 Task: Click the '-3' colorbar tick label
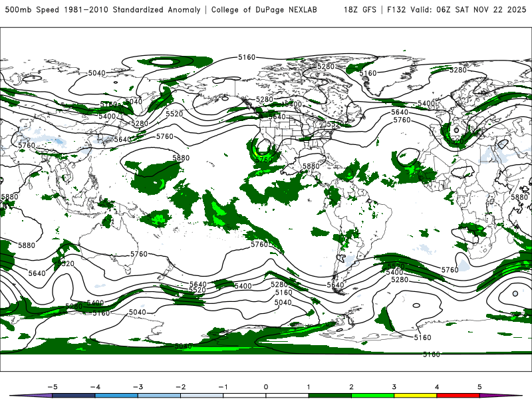(x=138, y=387)
